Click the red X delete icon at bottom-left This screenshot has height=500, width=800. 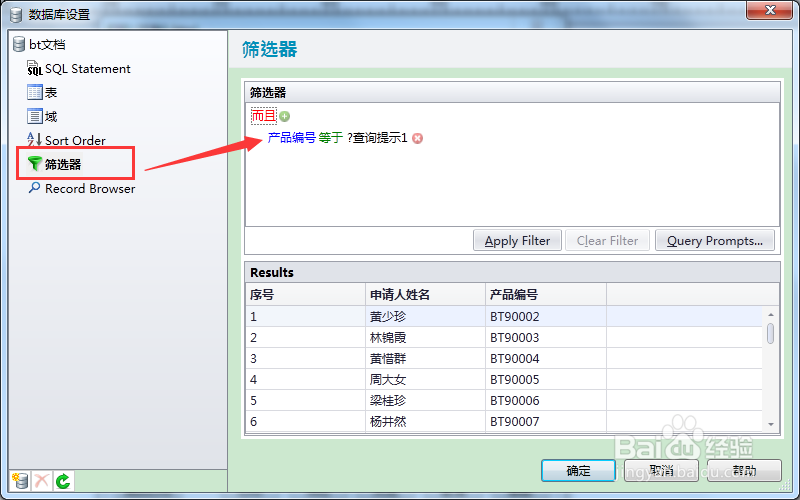point(42,481)
